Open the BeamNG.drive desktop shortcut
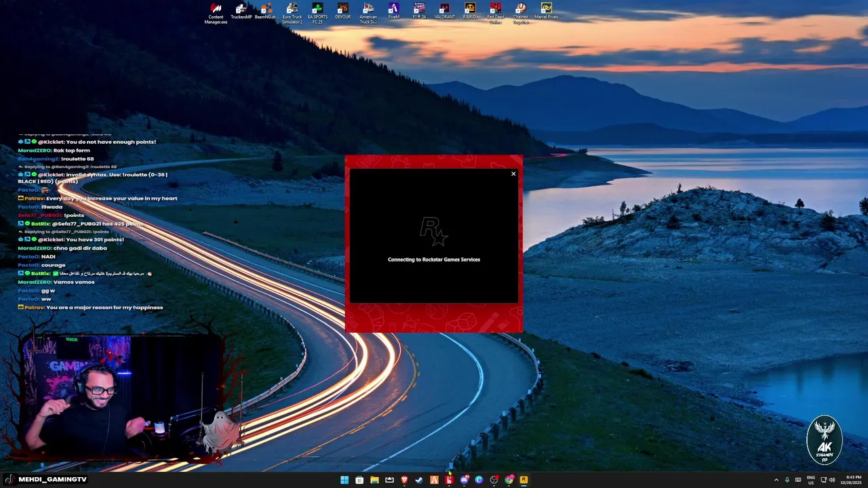Image resolution: width=868 pixels, height=488 pixels. coord(266,12)
